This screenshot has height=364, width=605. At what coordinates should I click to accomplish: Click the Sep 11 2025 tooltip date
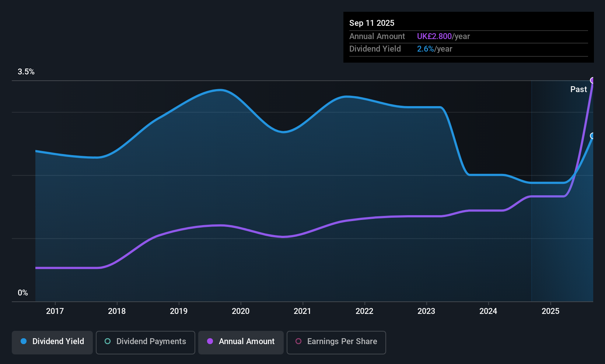point(372,23)
